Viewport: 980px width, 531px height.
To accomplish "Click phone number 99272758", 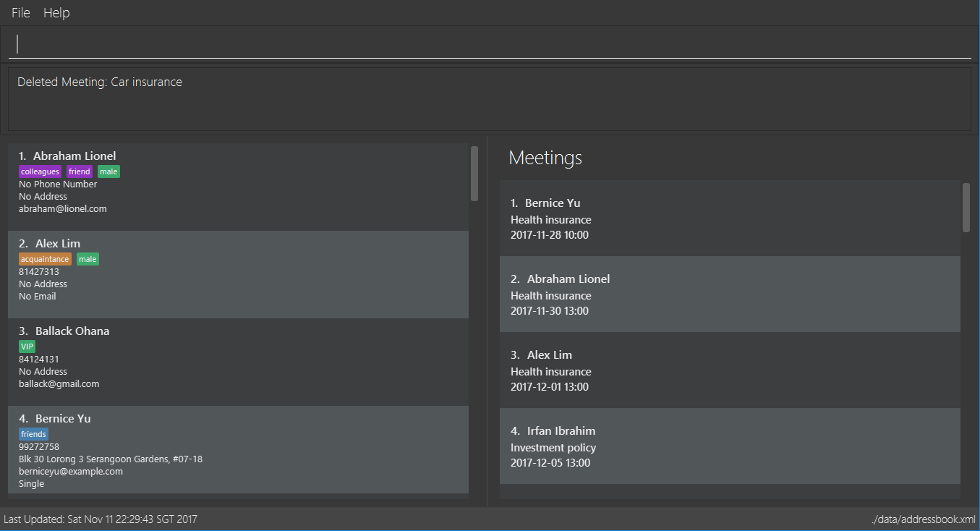I will (39, 447).
